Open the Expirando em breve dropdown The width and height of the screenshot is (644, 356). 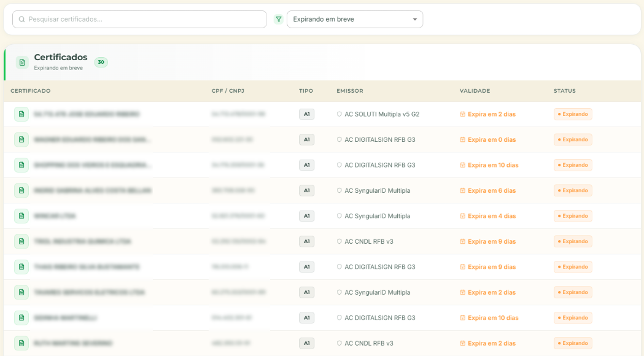[x=355, y=19]
